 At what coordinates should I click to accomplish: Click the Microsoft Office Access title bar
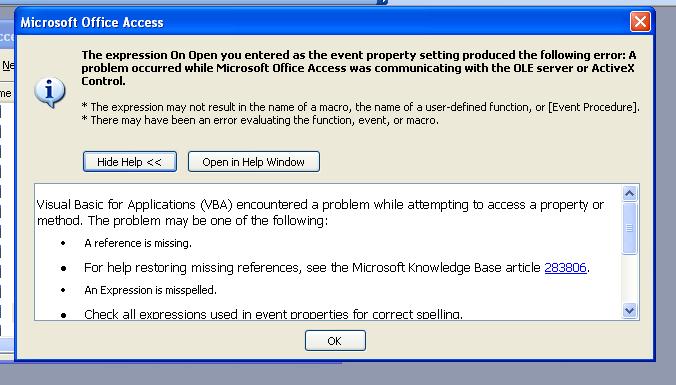(323, 22)
